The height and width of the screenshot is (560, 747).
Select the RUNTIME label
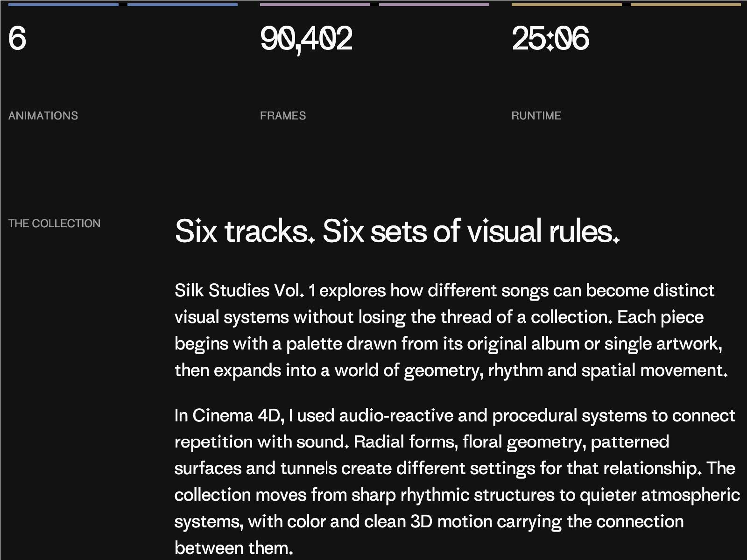click(x=536, y=116)
